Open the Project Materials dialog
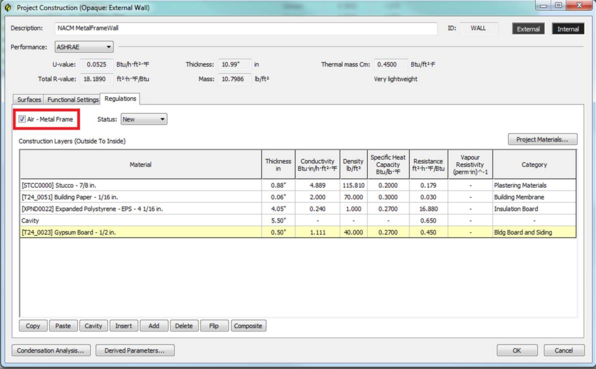This screenshot has width=596, height=369. 542,139
